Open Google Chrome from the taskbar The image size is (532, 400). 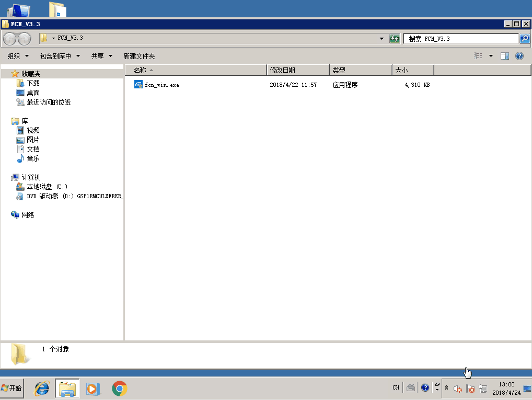[x=120, y=388]
